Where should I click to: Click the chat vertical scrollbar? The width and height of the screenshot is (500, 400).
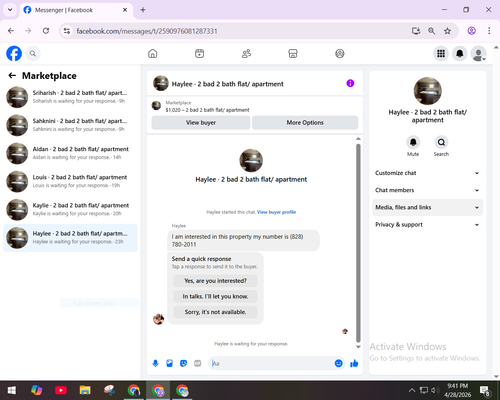[358, 243]
